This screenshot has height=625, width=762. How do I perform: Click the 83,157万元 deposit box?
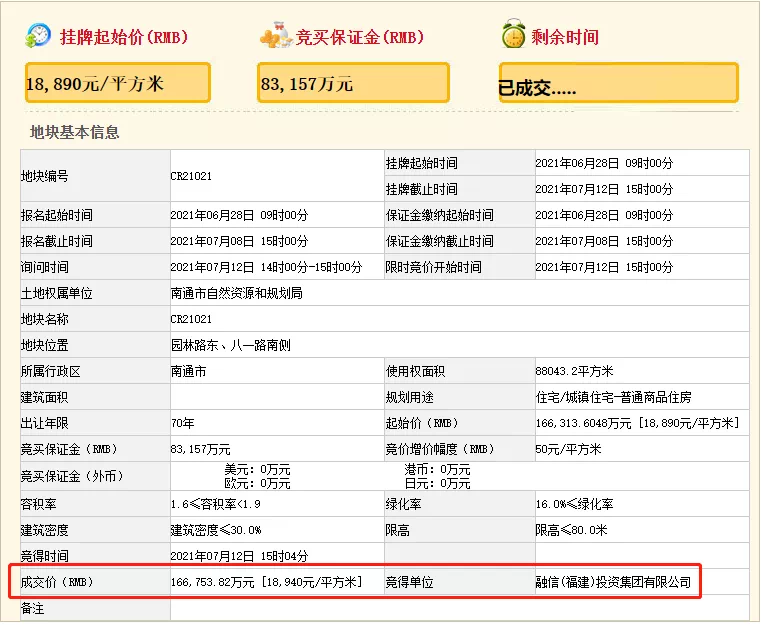tap(353, 83)
